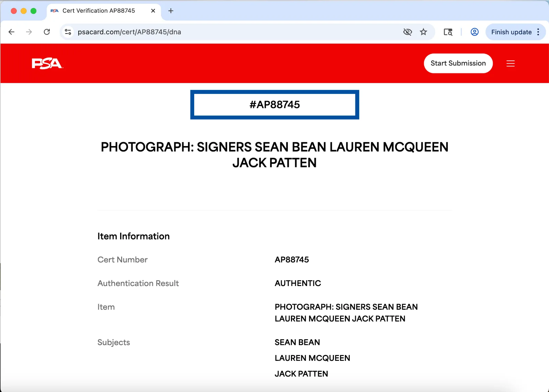Close the Cert Verification AP88745 tab
Image resolution: width=549 pixels, height=392 pixels.
[x=153, y=11]
